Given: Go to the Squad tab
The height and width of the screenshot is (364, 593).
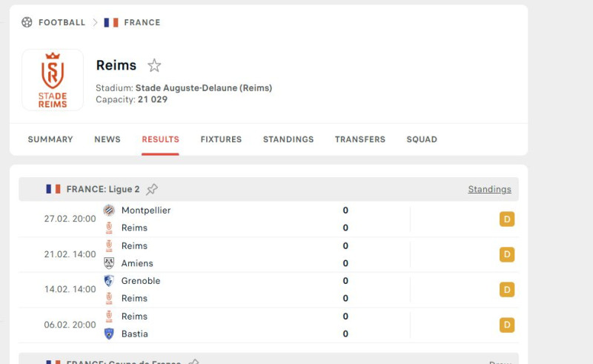Looking at the screenshot, I should (422, 139).
